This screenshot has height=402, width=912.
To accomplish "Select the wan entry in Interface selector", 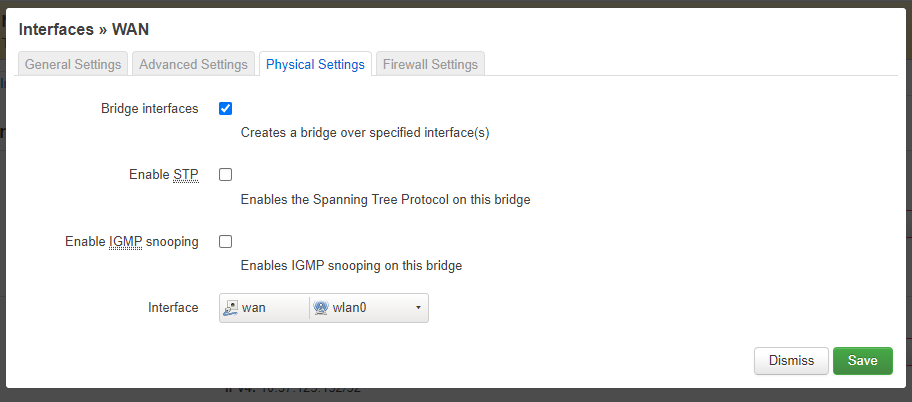I will click(265, 308).
